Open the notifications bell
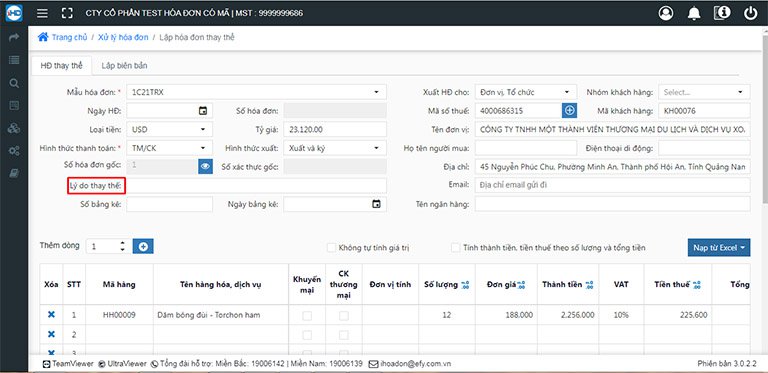Viewport: 768px width, 373px height. point(694,13)
